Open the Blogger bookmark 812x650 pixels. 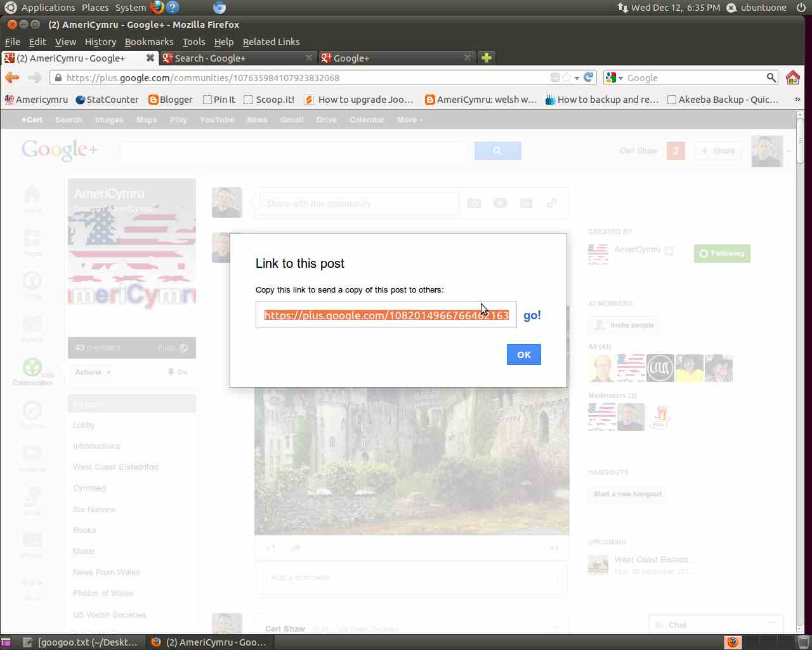click(170, 100)
